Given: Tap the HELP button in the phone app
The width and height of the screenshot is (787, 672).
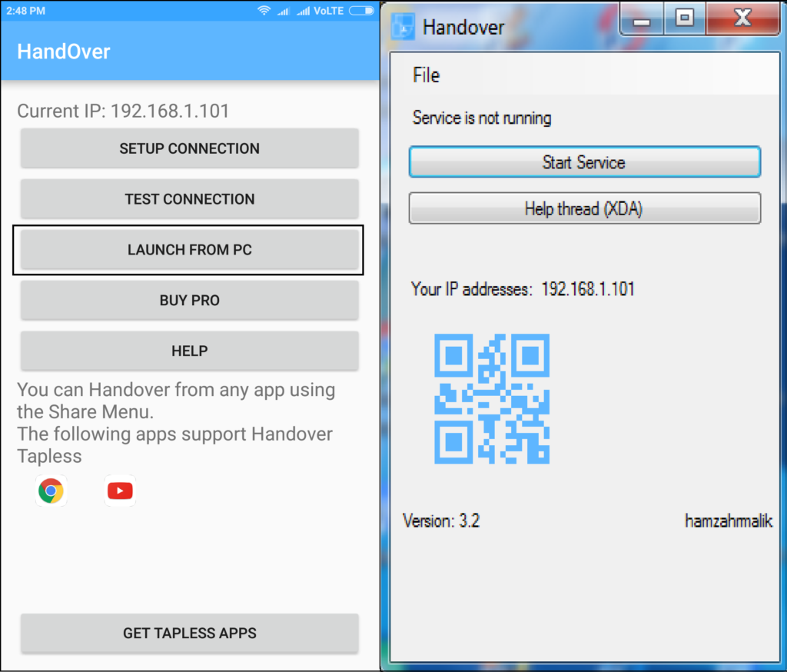Looking at the screenshot, I should pyautogui.click(x=190, y=351).
